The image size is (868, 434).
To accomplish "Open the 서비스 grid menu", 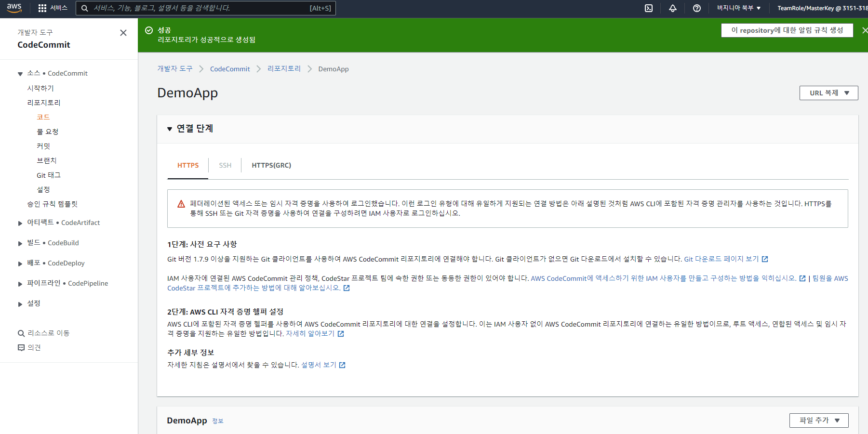I will [53, 8].
